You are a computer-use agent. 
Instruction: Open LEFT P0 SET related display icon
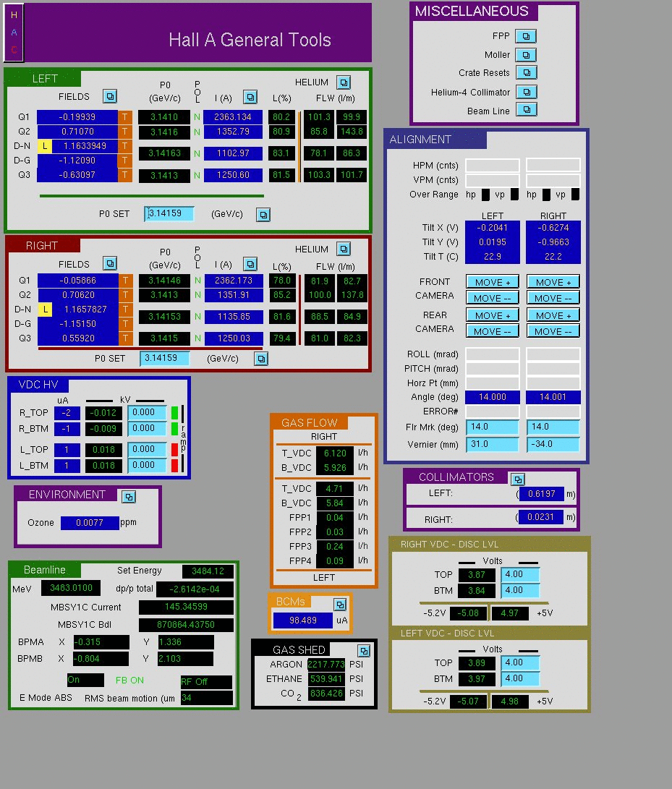pos(263,215)
